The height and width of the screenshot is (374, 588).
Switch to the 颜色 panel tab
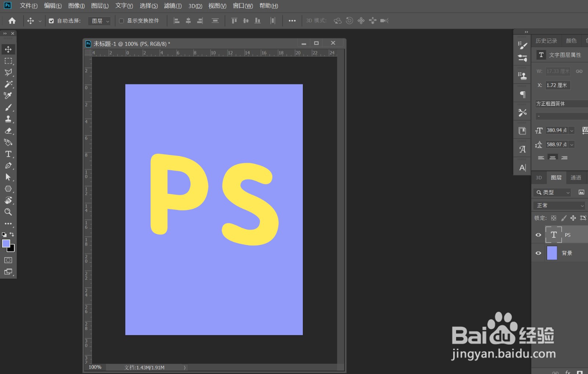tap(571, 41)
